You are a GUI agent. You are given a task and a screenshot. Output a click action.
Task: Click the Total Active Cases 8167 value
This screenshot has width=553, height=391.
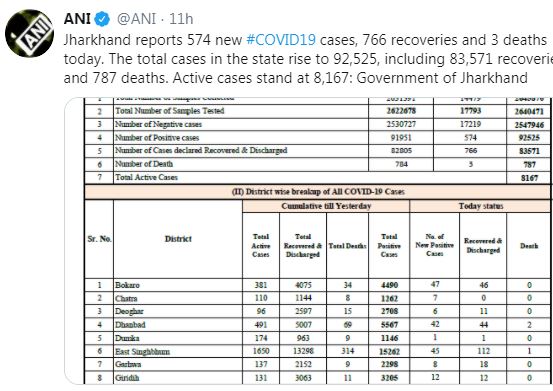point(529,178)
